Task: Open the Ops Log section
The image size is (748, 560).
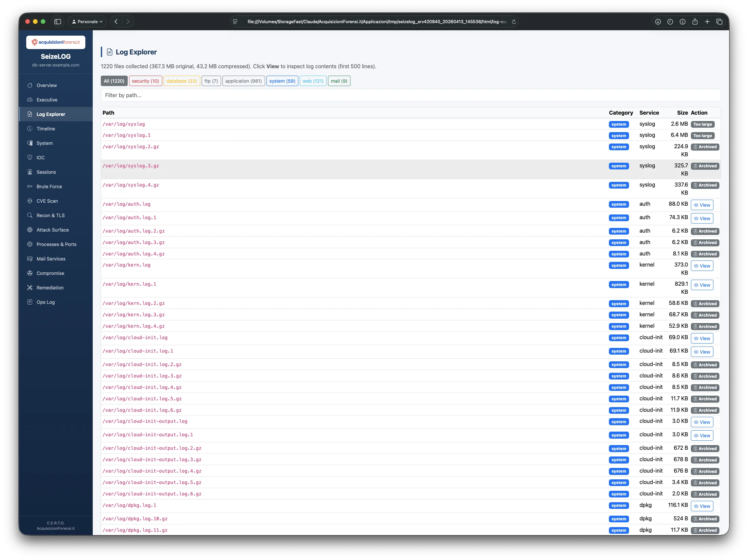Action: (46, 302)
